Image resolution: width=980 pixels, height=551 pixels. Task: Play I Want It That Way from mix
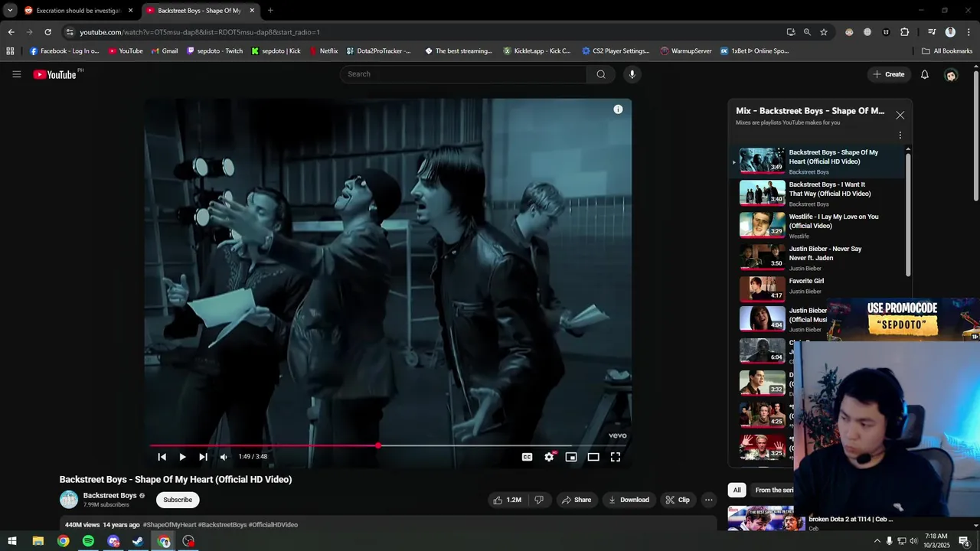(x=817, y=194)
